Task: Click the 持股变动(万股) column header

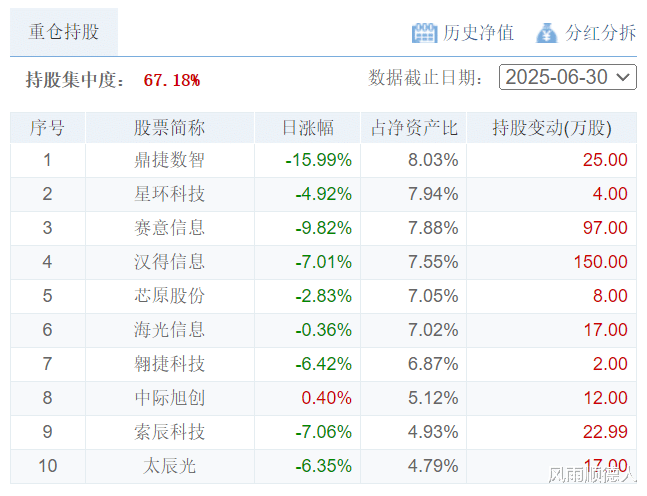Action: (x=552, y=128)
